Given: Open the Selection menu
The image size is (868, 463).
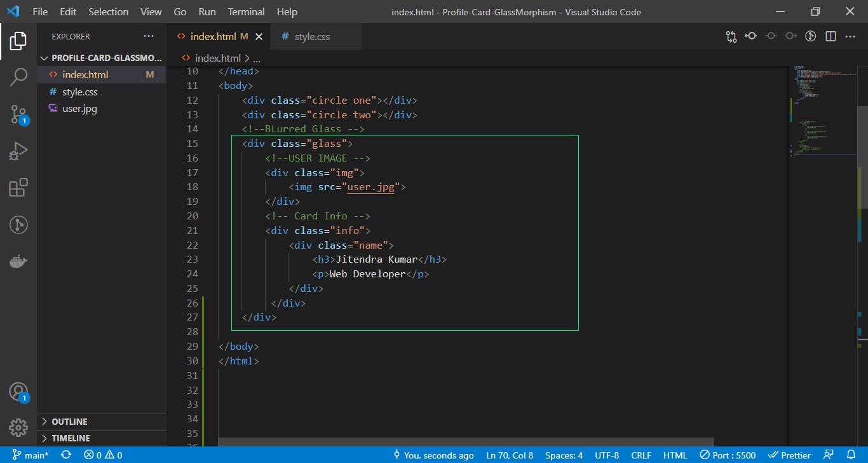Looking at the screenshot, I should click(x=108, y=12).
